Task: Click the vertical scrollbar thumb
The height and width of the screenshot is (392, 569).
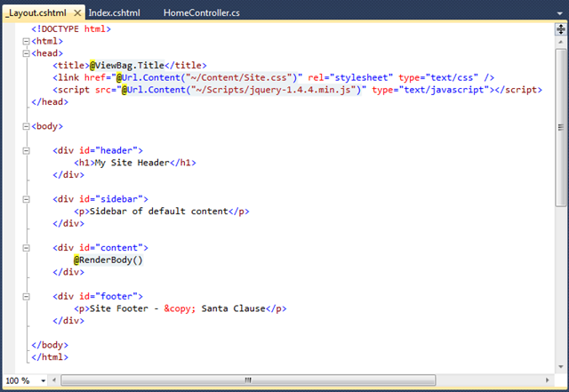Action: (x=561, y=127)
